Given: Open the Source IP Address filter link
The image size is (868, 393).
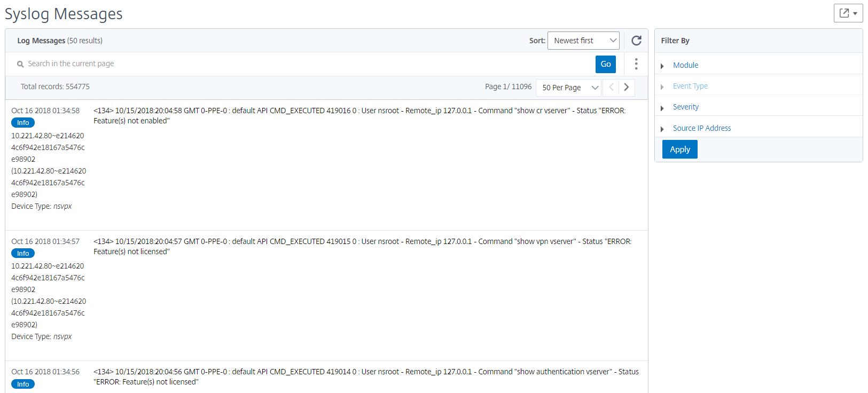Looking at the screenshot, I should [x=702, y=128].
